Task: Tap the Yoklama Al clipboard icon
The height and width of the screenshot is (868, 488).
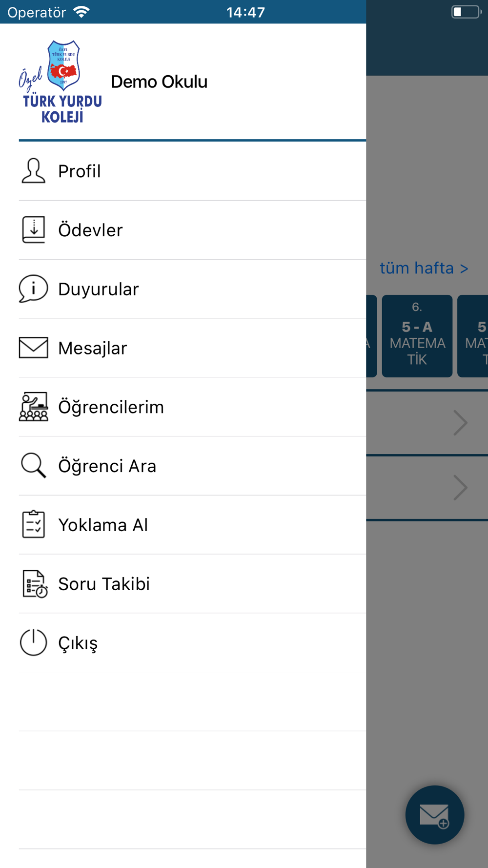Action: pos(33,524)
